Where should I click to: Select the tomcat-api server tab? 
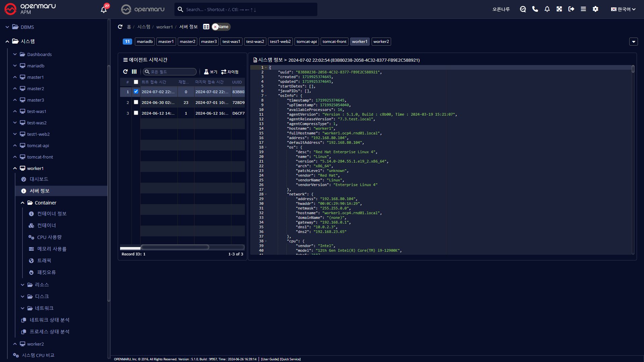pyautogui.click(x=306, y=42)
